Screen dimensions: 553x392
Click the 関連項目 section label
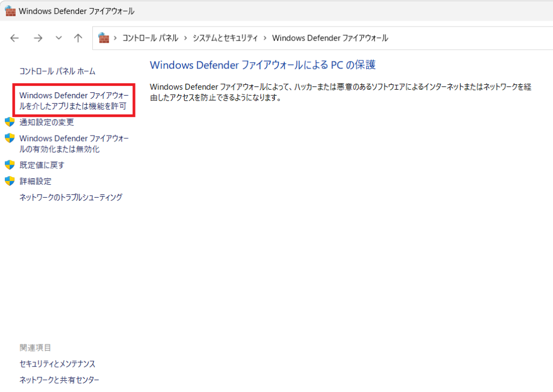35,348
